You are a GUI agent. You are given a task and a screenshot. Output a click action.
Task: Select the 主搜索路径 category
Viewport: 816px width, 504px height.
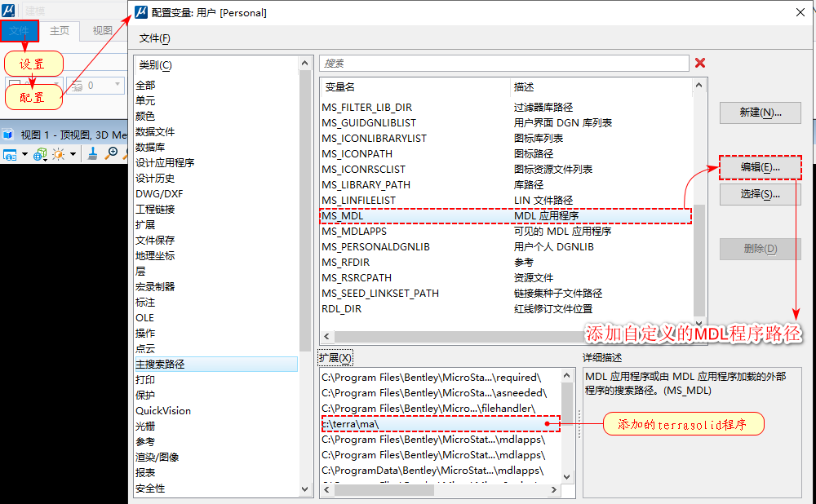coord(216,364)
